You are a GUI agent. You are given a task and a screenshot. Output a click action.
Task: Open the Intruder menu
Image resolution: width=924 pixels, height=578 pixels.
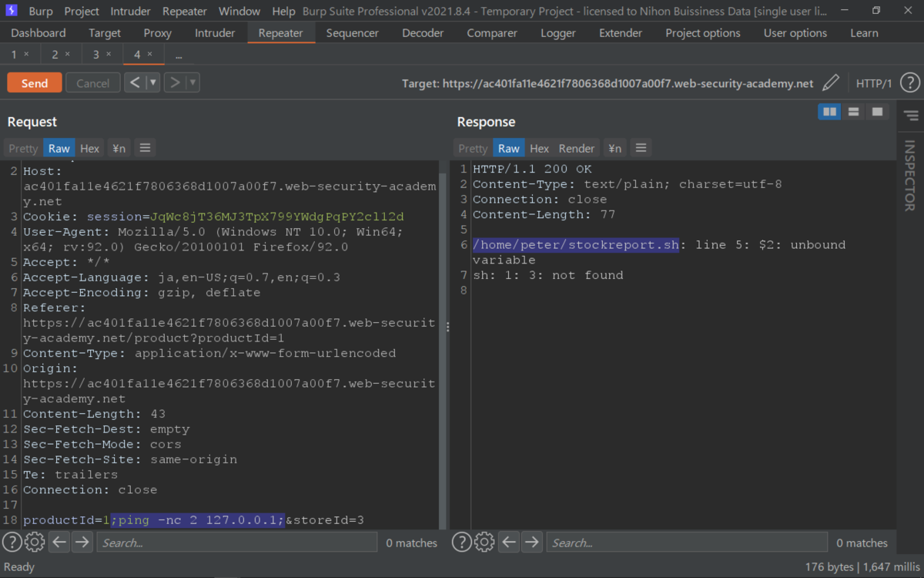coord(131,12)
